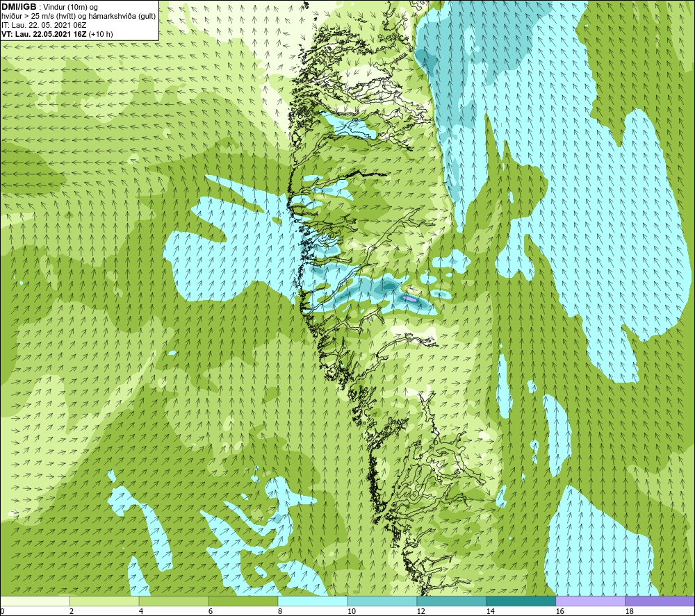Click the 'VT: Lau. 22.05.2021 16Z' line
The height and width of the screenshot is (616, 695).
[44, 34]
